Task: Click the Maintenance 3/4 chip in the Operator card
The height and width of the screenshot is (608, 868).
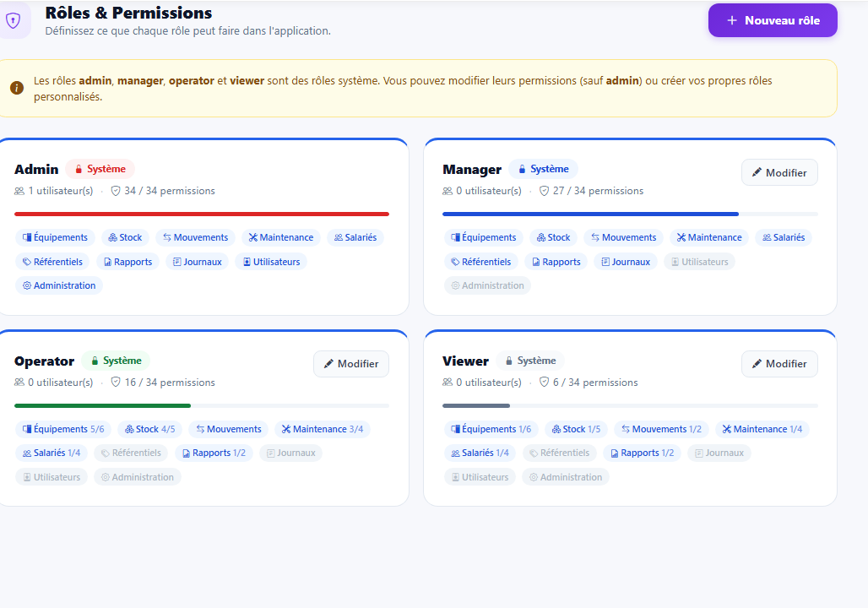Action: 323,429
